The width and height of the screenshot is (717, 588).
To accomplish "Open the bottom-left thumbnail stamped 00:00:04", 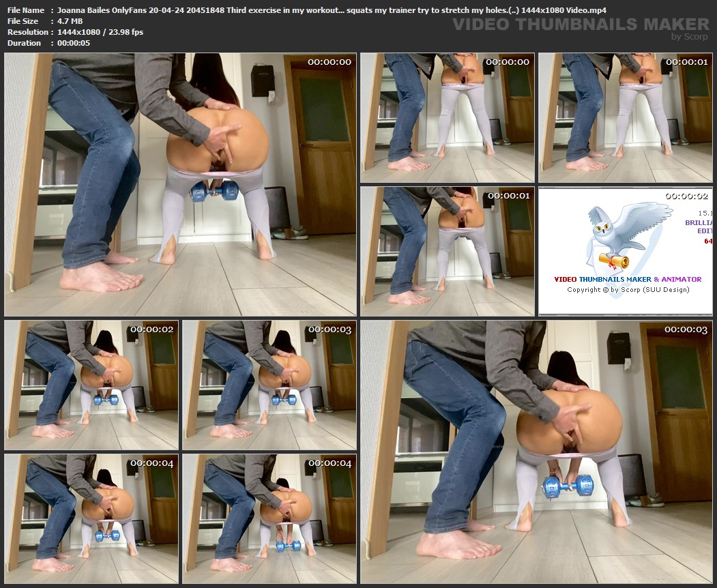I will [91, 518].
